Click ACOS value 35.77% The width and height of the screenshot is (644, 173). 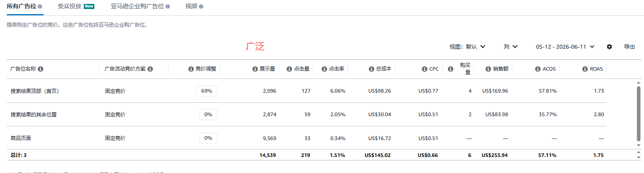(x=548, y=115)
